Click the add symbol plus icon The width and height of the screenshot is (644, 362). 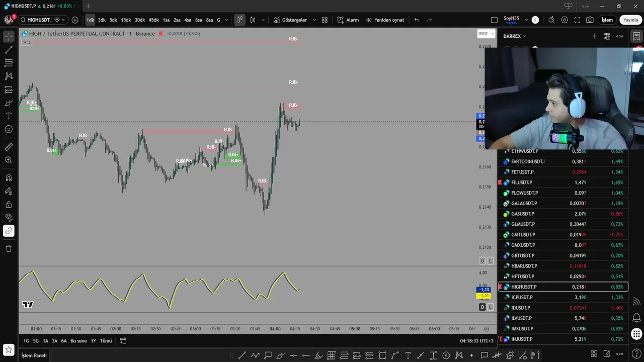point(75,20)
